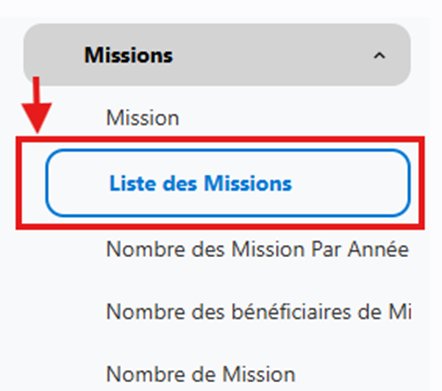Viewport: 442px width, 391px height.
Task: Click the Missions header label
Action: click(129, 55)
